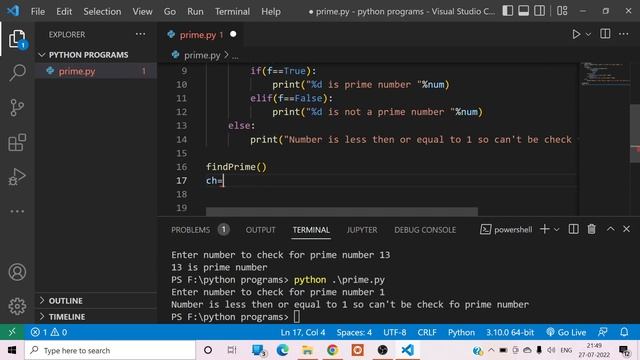Switch to the Jupyter tab
Screen dimensions: 640x360
[x=362, y=230]
